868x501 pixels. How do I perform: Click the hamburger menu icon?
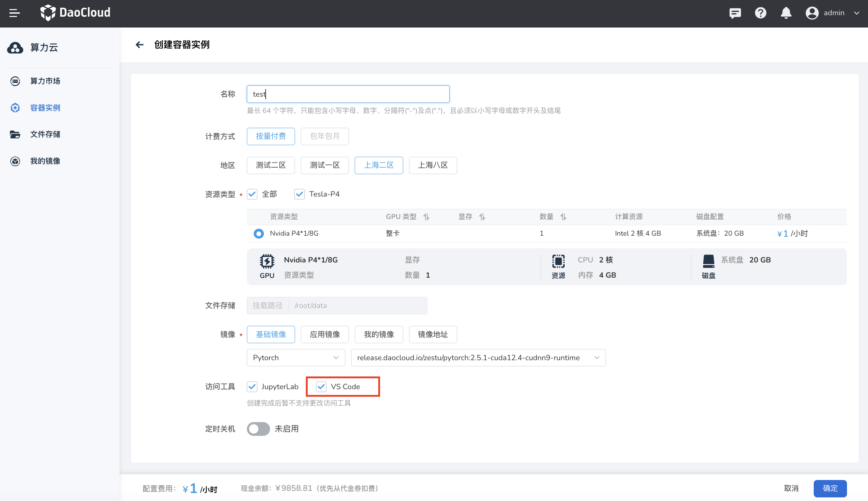tap(14, 13)
